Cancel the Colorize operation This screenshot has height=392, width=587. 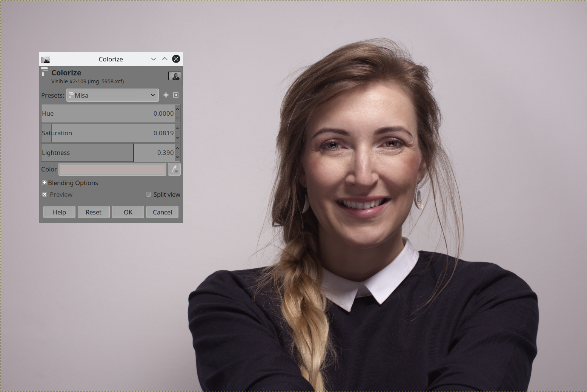click(x=162, y=212)
